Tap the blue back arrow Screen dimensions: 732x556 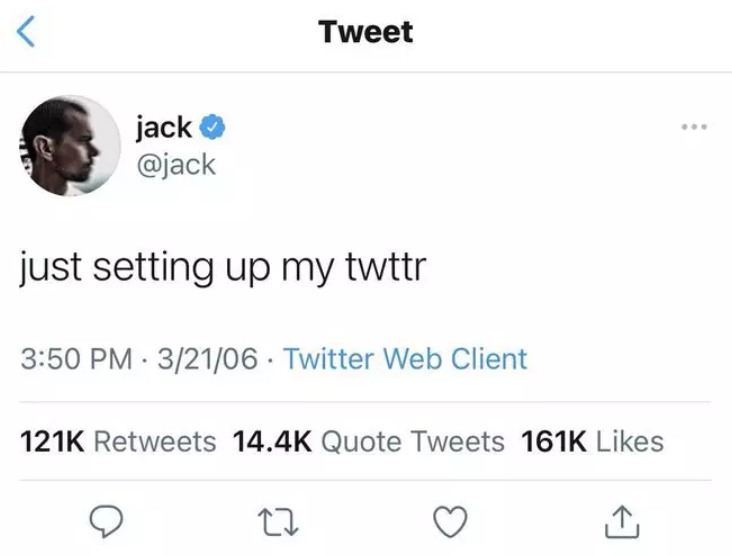26,31
